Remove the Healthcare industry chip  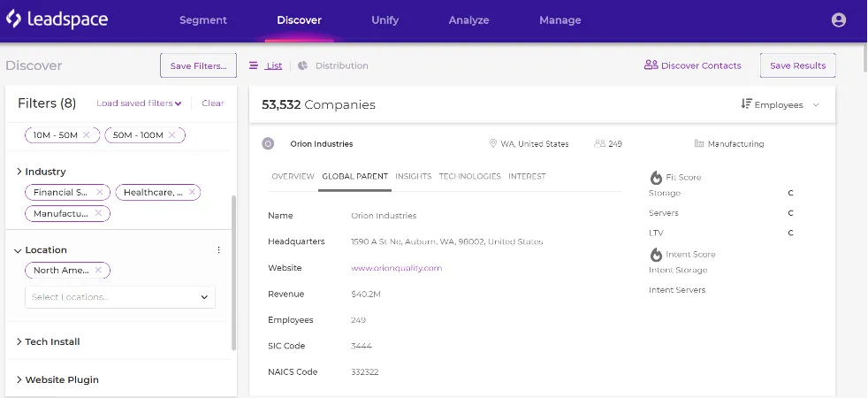point(192,192)
